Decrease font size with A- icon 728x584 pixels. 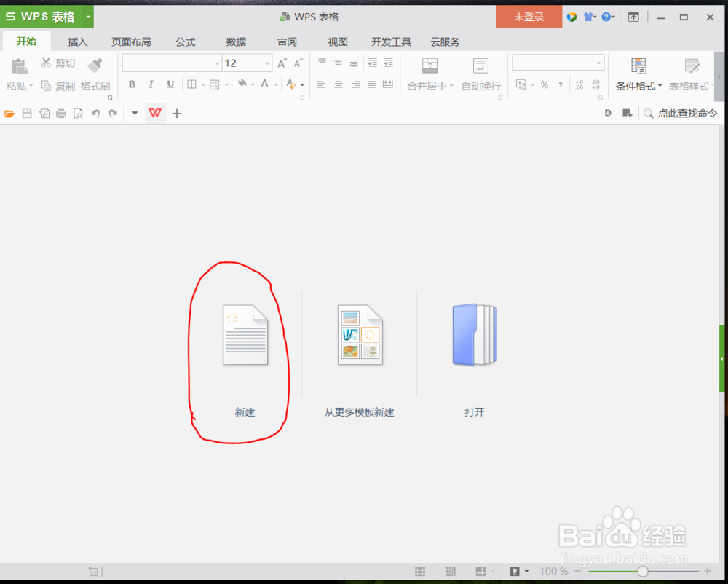point(298,63)
